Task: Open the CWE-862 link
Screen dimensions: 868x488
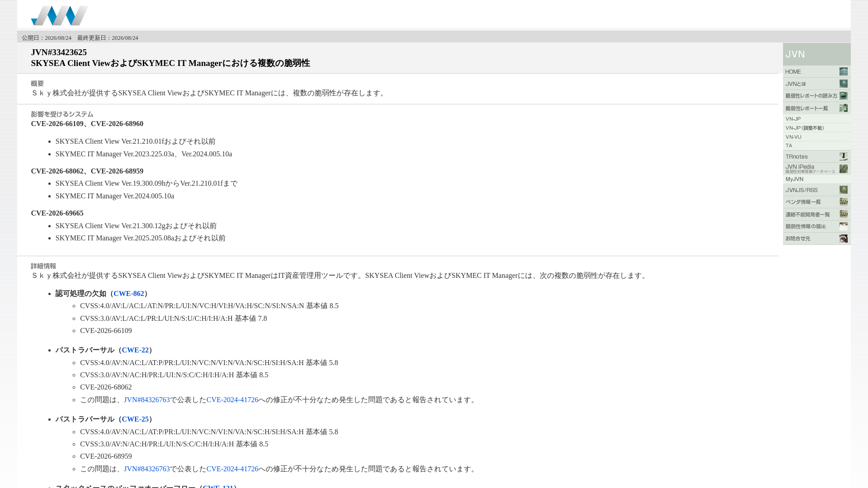Action: tap(129, 294)
